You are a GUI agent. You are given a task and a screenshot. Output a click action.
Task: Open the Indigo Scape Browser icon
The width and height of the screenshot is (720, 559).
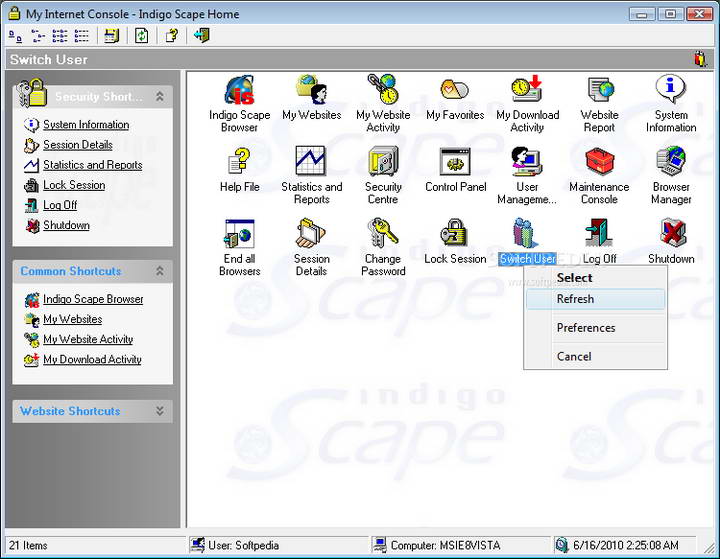[x=239, y=91]
